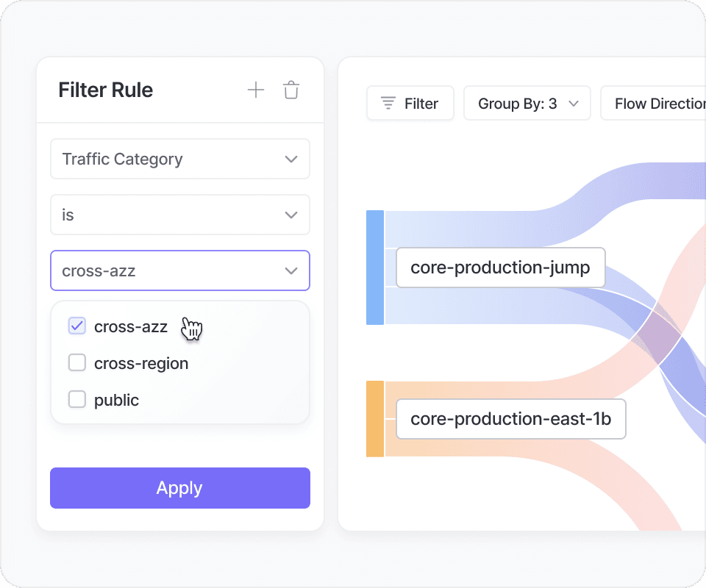Click the Filter Rule panel heading
This screenshot has width=706, height=588.
(x=106, y=90)
